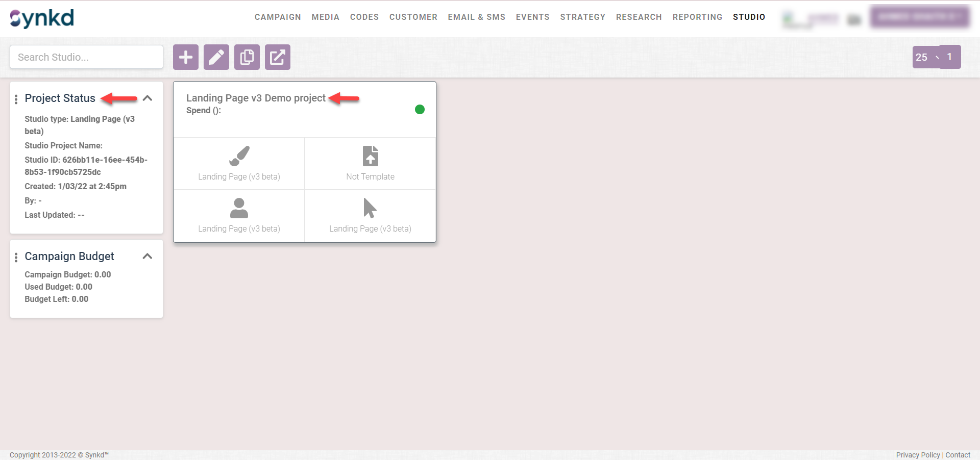
Task: Open the Privacy Policy link
Action: 917,455
